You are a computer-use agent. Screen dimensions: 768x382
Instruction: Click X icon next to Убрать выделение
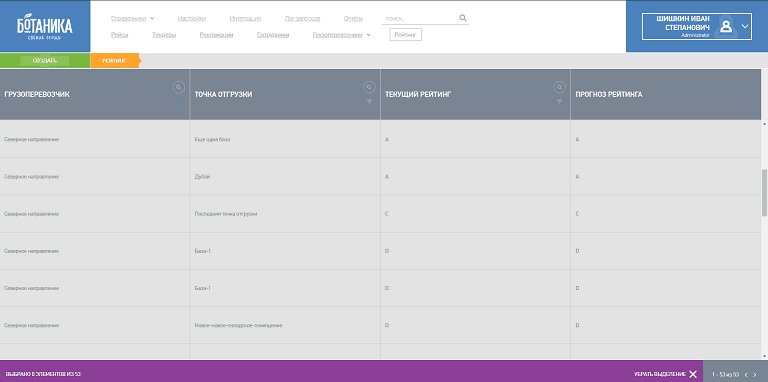click(693, 374)
